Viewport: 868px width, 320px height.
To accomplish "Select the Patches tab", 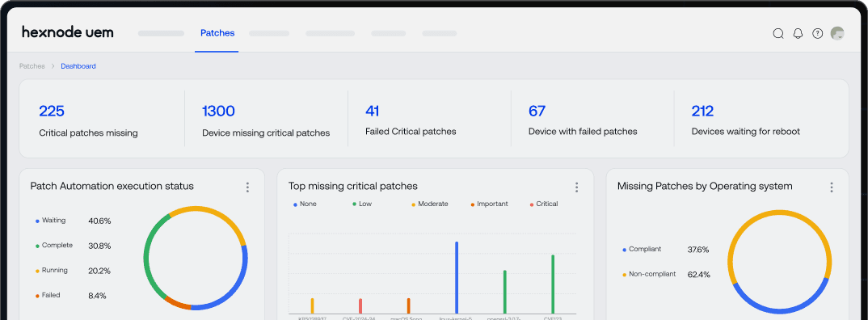I will tap(217, 33).
